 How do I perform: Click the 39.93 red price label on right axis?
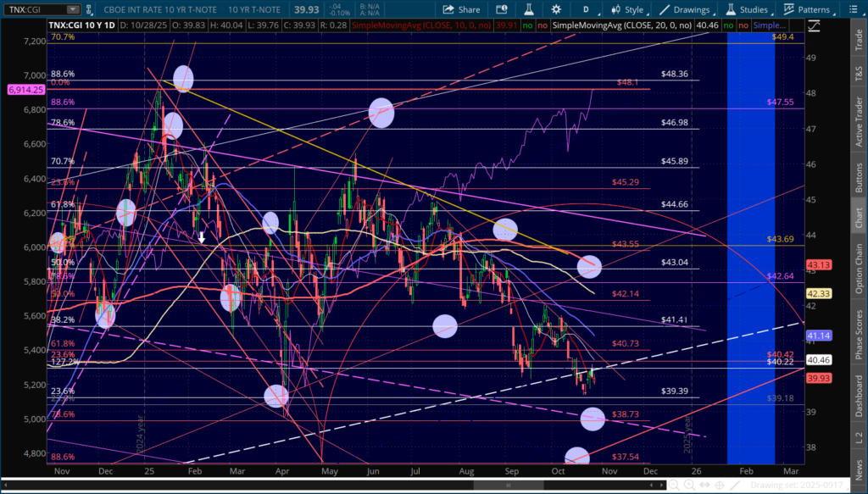(820, 378)
